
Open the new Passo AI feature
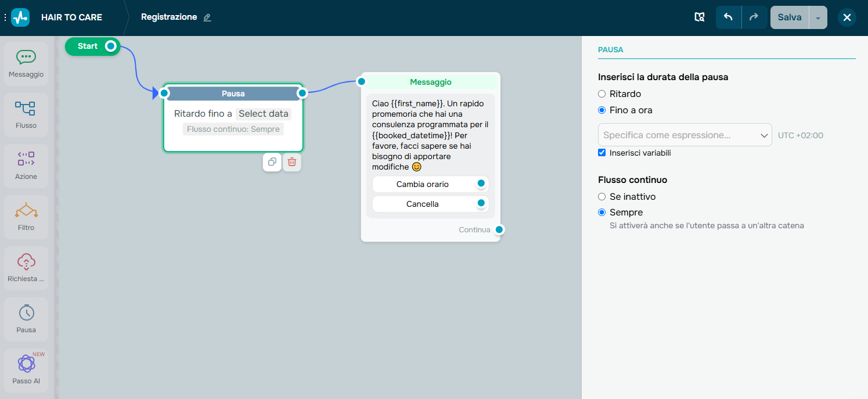[26, 369]
